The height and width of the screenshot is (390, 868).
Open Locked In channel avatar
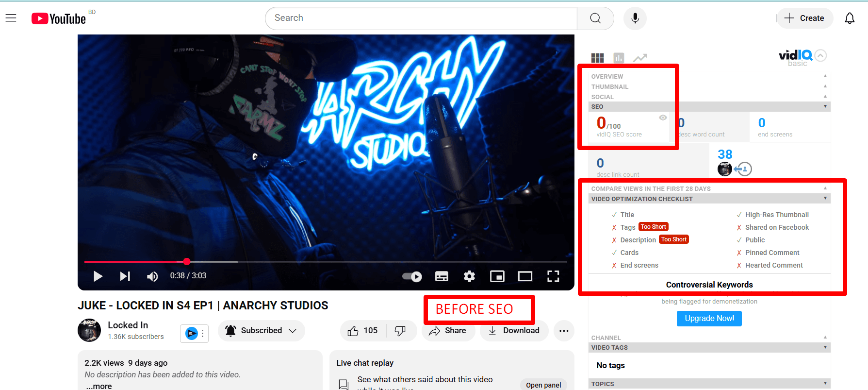tap(89, 330)
